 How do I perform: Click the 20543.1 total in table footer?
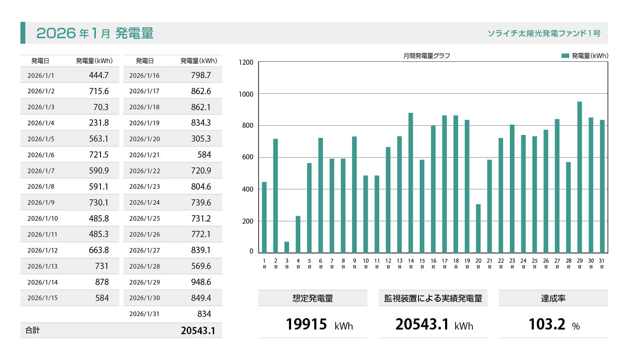pos(198,331)
